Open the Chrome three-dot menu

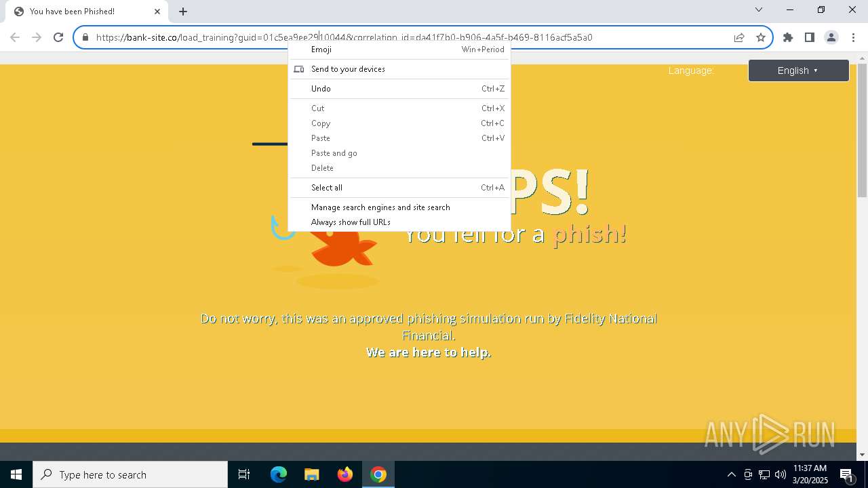(853, 37)
